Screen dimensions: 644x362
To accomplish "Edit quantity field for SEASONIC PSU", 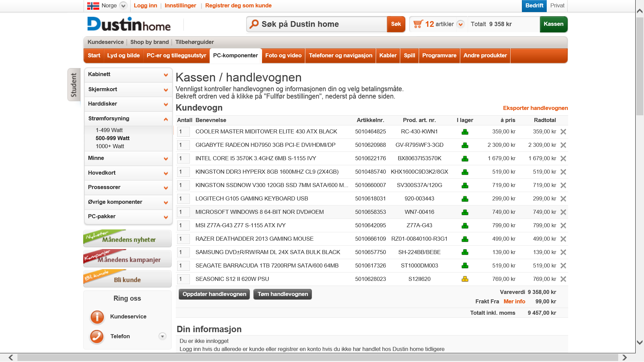I will tap(183, 279).
